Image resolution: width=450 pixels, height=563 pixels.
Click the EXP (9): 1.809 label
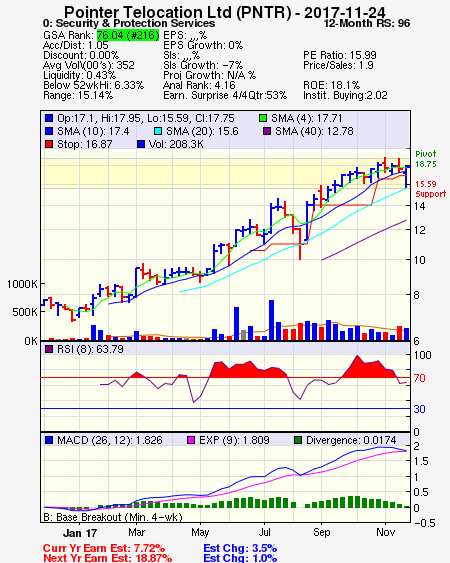234,440
